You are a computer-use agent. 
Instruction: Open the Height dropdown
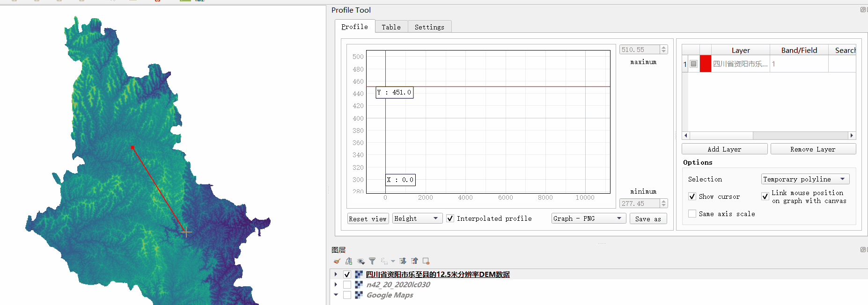click(x=417, y=218)
